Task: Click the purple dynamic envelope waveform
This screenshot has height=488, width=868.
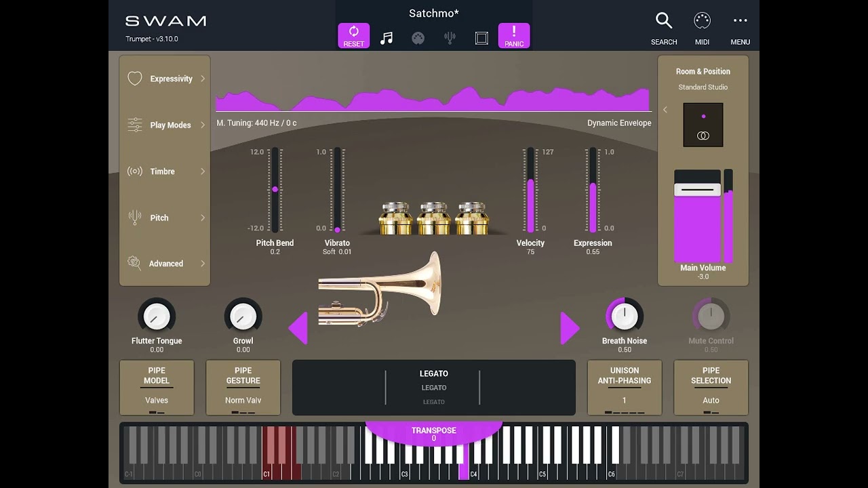Action: click(x=433, y=99)
